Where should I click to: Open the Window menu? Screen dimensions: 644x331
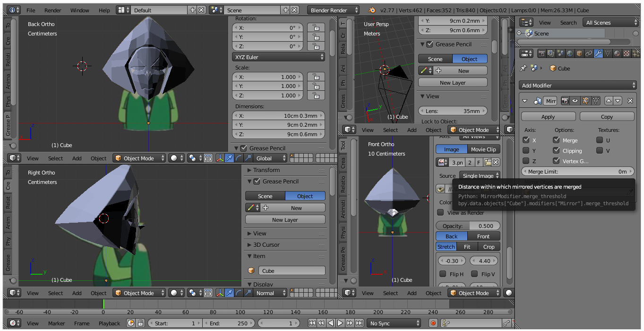point(79,10)
